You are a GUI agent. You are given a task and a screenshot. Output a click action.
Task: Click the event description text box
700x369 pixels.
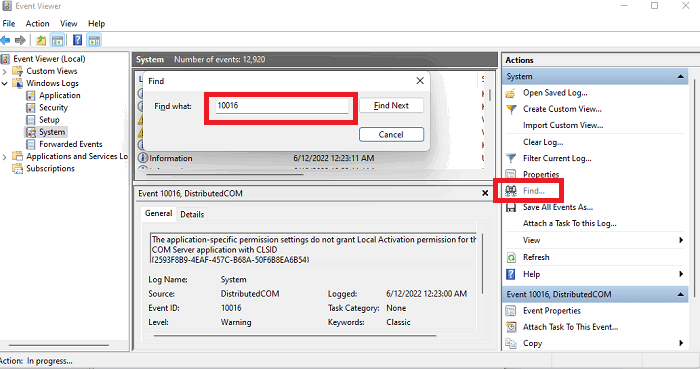pyautogui.click(x=313, y=248)
